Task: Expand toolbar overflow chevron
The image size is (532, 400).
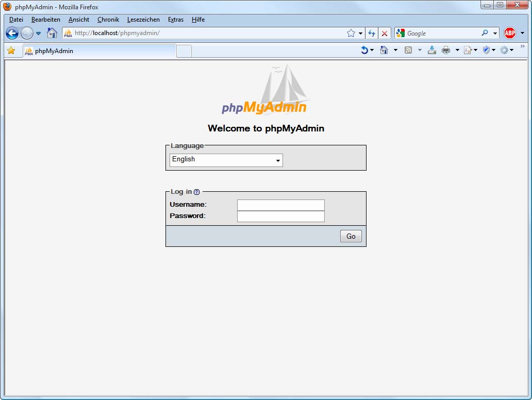Action: click(x=523, y=46)
